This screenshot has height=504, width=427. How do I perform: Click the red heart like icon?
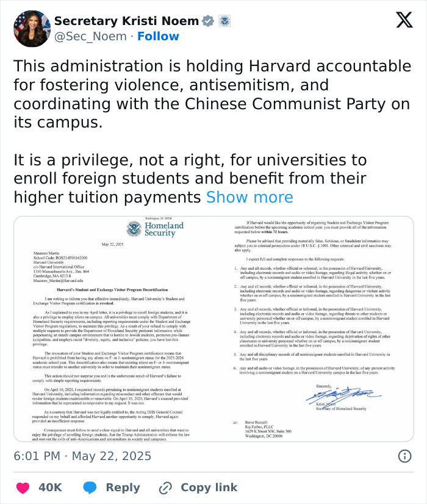coord(22,488)
